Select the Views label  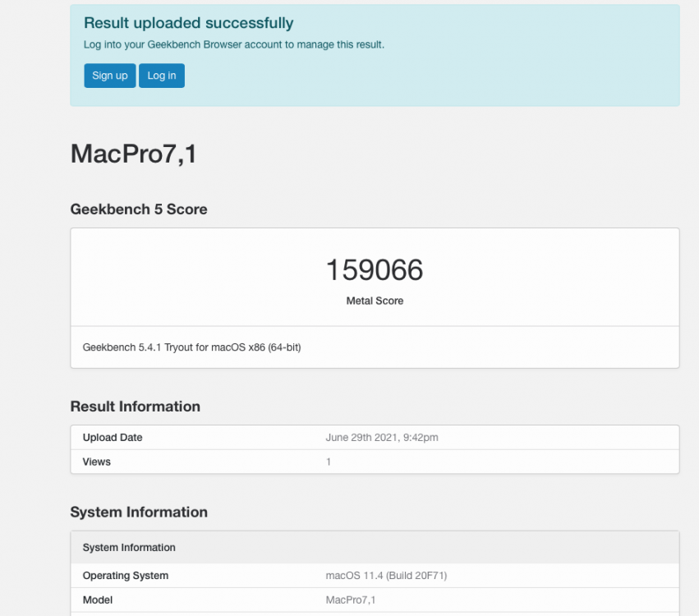pyautogui.click(x=96, y=462)
